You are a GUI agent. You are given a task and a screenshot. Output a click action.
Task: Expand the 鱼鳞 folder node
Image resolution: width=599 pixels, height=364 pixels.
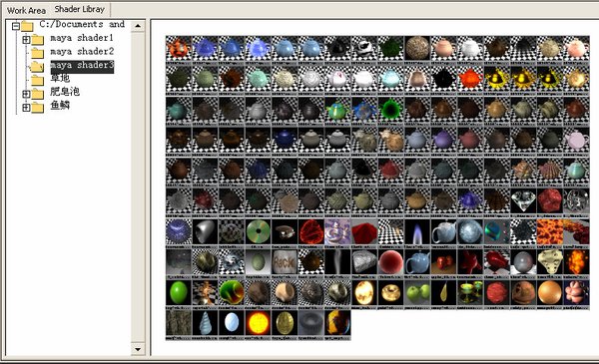[x=26, y=108]
